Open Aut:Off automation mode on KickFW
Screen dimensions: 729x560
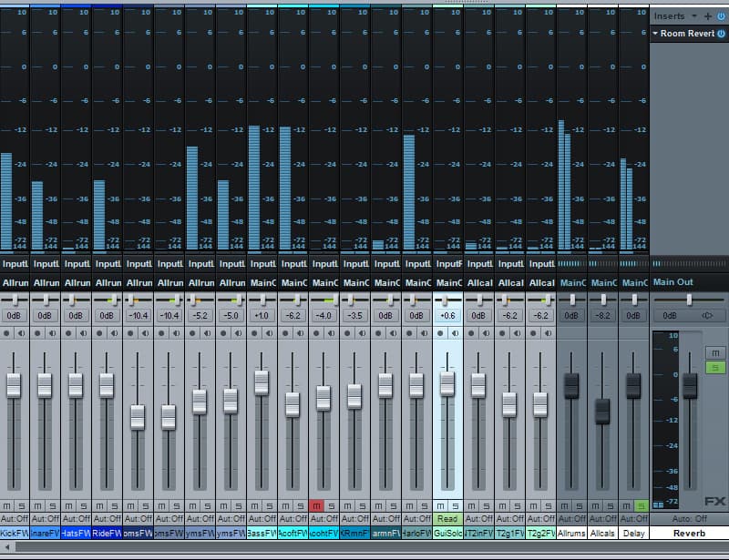tap(15, 519)
